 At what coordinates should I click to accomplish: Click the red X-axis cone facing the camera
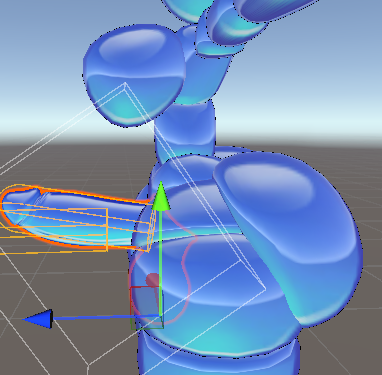[x=153, y=280]
